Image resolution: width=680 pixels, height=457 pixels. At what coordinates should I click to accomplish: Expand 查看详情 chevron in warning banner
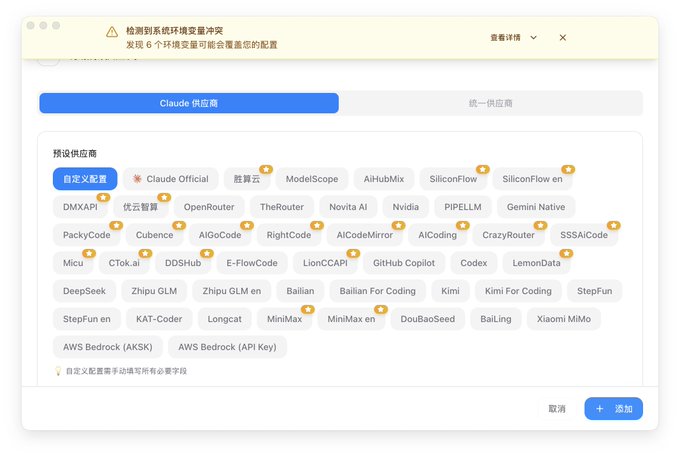point(533,38)
